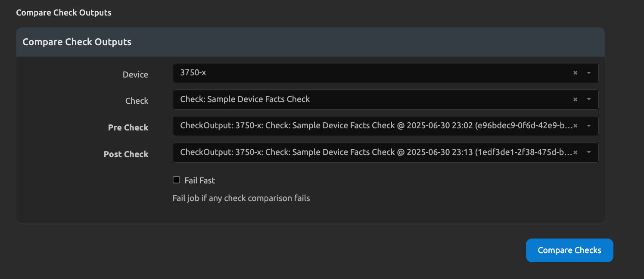Enable the Fail Fast checkbox
The image size is (644, 279).
click(x=176, y=180)
